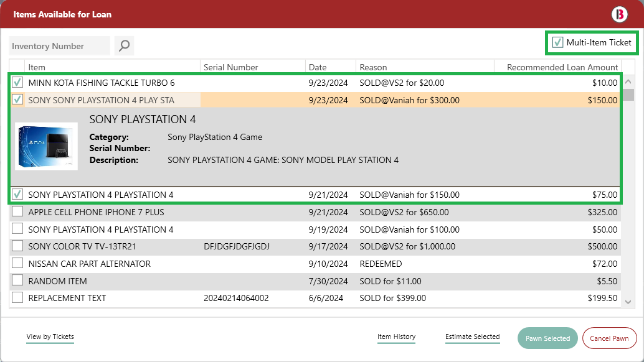
Task: Check the RANDOM ITEM checkbox
Action: [17, 281]
